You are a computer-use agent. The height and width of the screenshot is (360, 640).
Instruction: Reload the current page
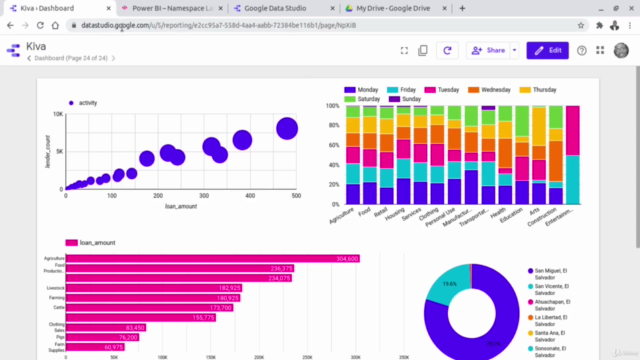pos(40,25)
